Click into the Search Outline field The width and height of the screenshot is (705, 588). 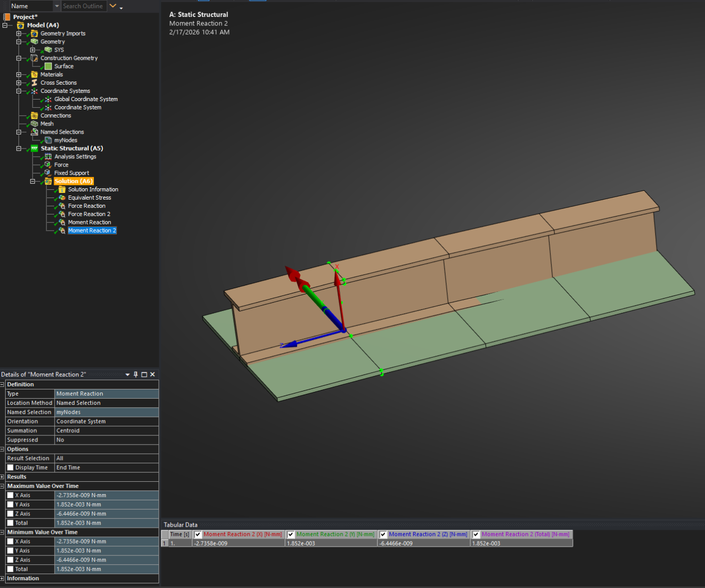[x=83, y=6]
